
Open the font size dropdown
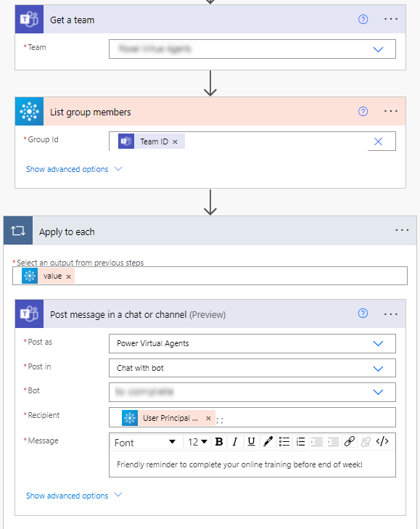tap(197, 442)
